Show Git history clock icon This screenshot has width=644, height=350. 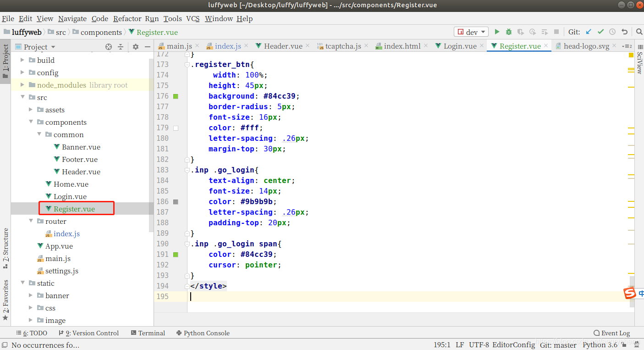(x=612, y=32)
